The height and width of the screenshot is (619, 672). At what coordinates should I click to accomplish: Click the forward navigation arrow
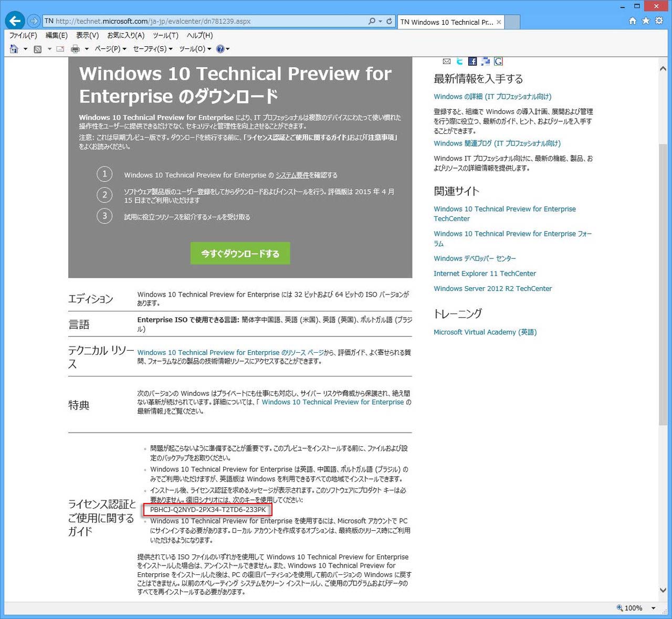pos(34,21)
